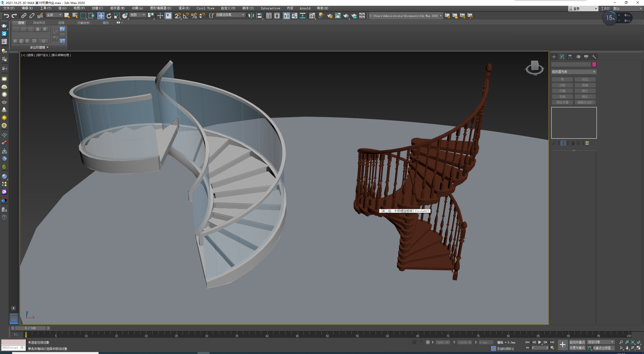Select the Rotate tool in toolbar
This screenshot has height=354, width=644.
[109, 16]
